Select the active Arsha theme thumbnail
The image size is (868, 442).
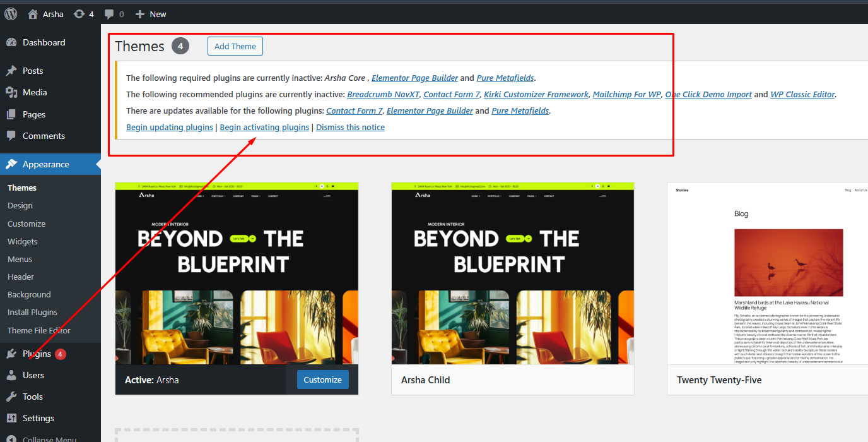tap(237, 273)
